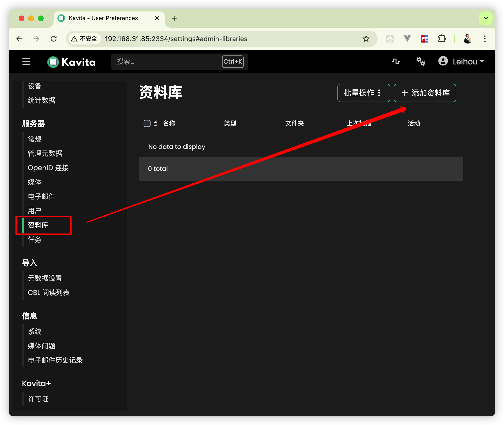This screenshot has height=425, width=504.
Task: Sort by the 名称 column header
Action: pos(169,123)
